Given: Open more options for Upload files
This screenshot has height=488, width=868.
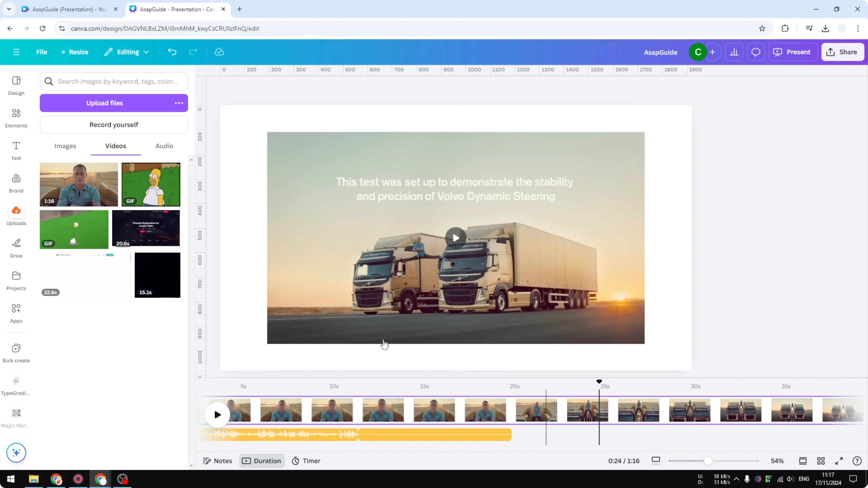Looking at the screenshot, I should tap(179, 103).
